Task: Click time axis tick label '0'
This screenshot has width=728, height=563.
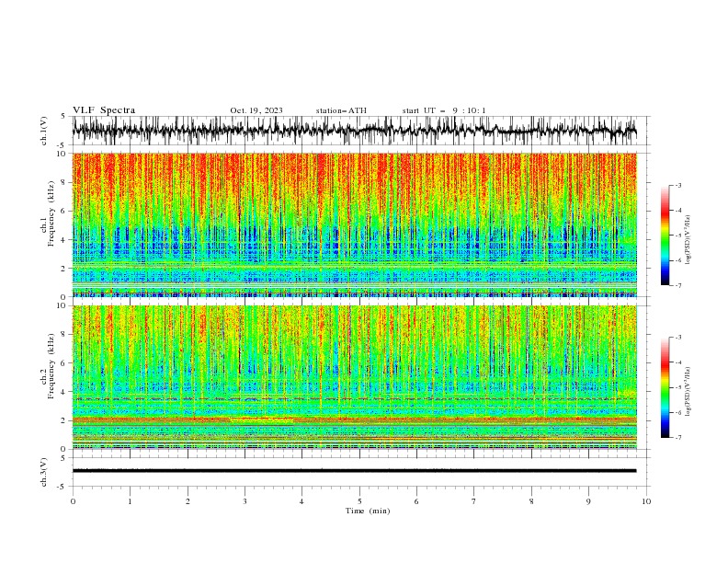Action: coord(73,501)
